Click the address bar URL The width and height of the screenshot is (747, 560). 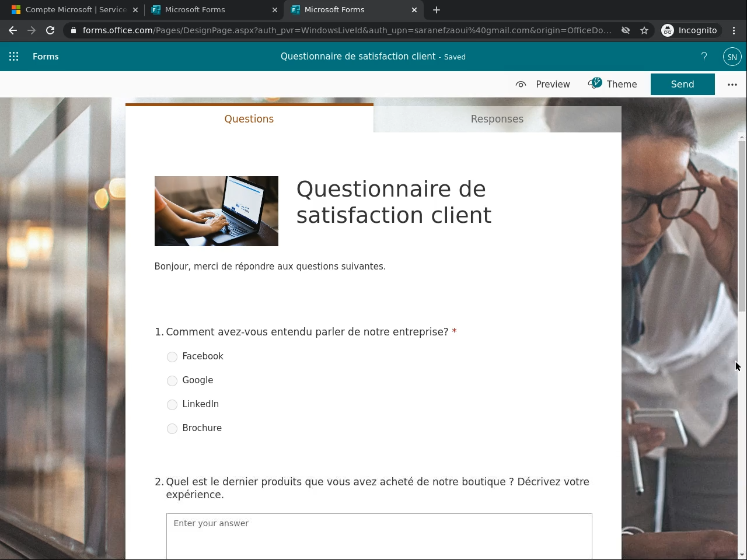coord(347,30)
